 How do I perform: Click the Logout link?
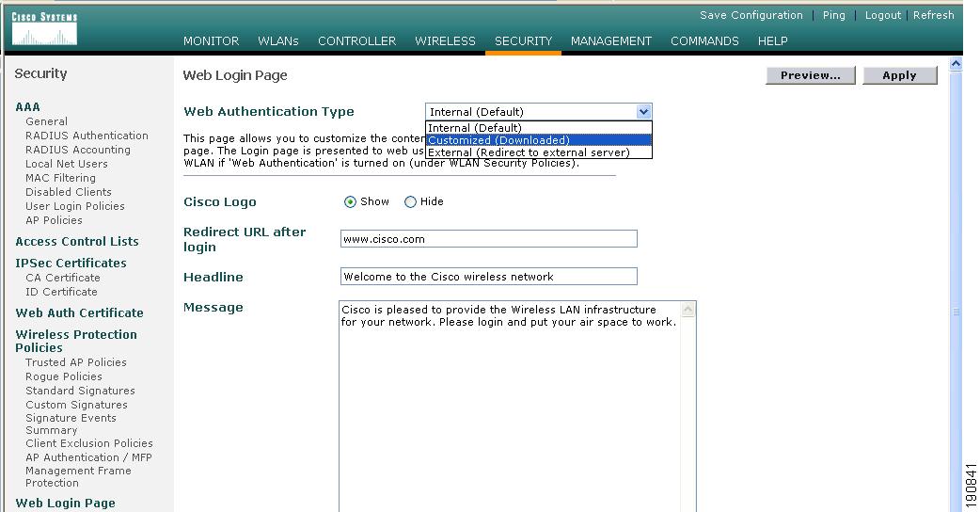point(883,15)
